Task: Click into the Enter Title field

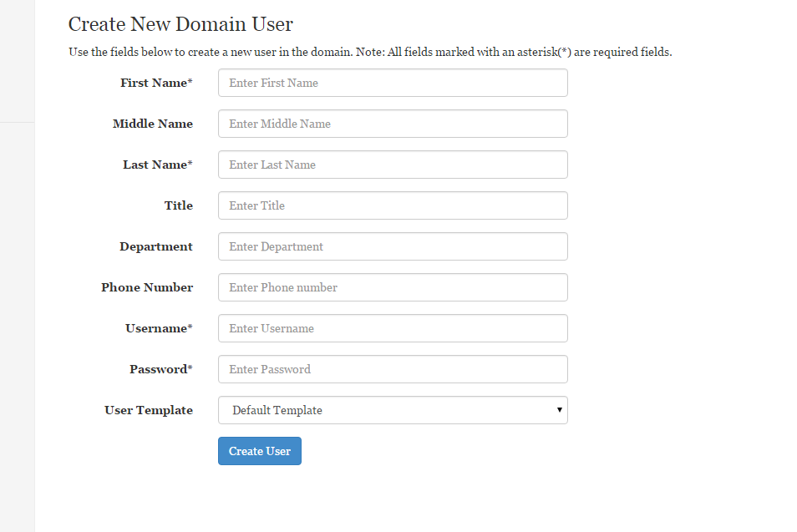Action: click(393, 205)
